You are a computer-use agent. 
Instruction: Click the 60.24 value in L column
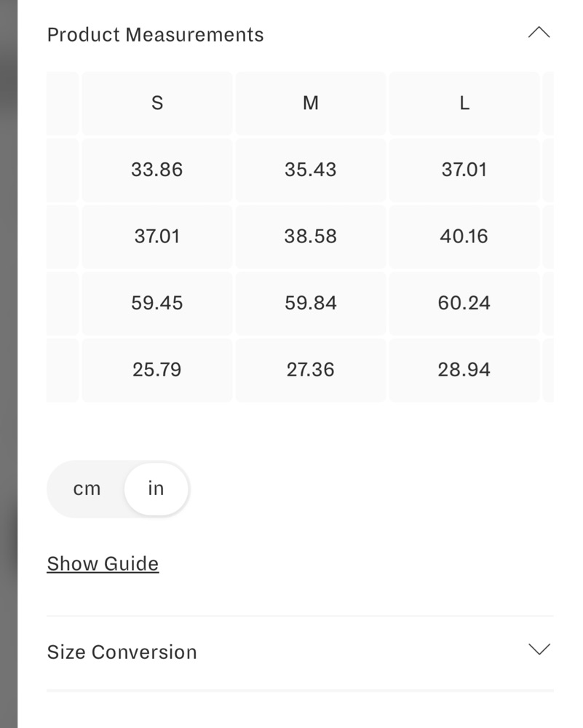pos(464,303)
